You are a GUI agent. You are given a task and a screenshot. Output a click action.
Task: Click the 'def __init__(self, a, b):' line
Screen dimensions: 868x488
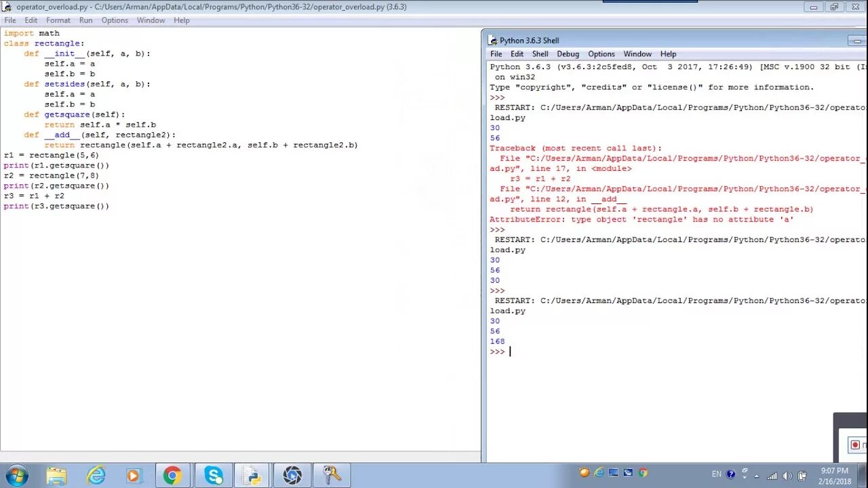[x=87, y=54]
